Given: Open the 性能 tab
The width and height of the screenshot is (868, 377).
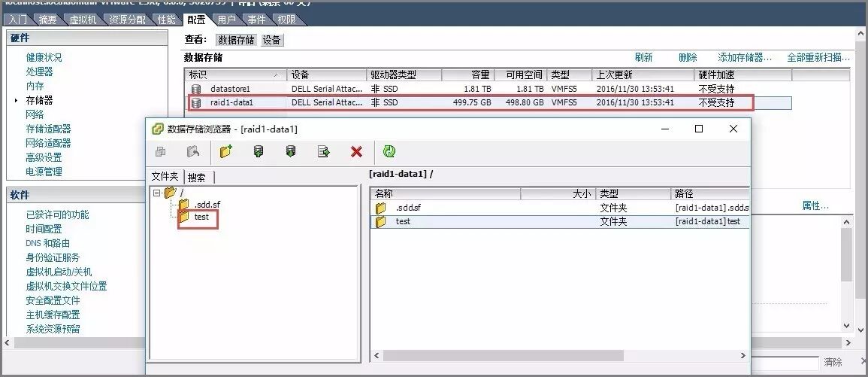Looking at the screenshot, I should point(167,20).
